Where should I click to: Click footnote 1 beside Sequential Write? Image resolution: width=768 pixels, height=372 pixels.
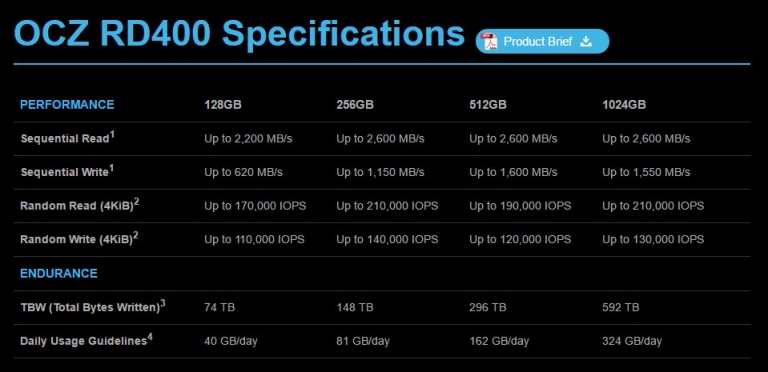coord(111,168)
